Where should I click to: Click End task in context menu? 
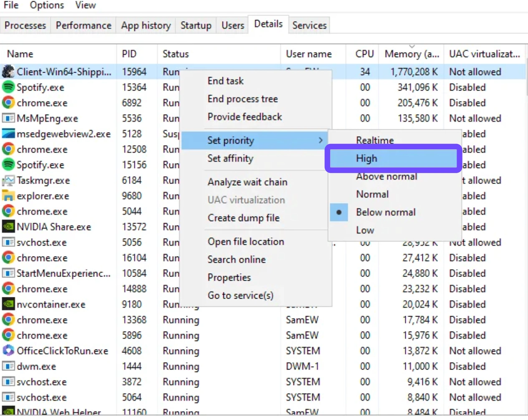click(225, 81)
